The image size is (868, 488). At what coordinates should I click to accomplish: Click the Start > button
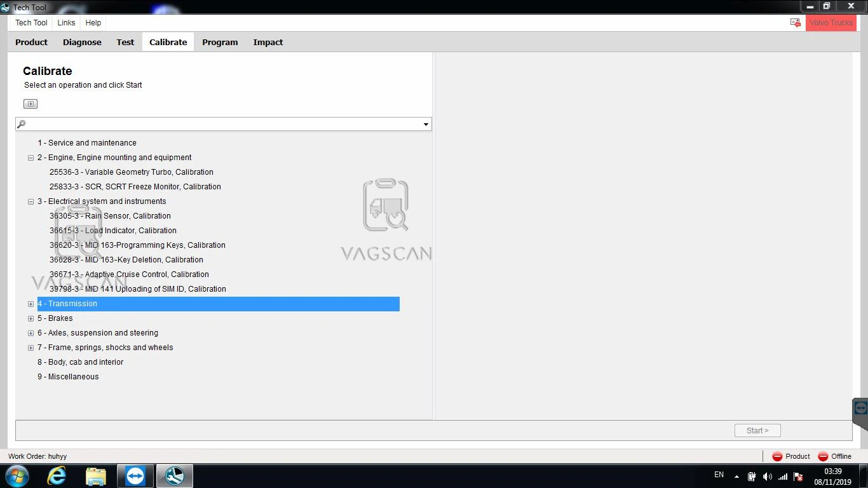[x=757, y=430]
